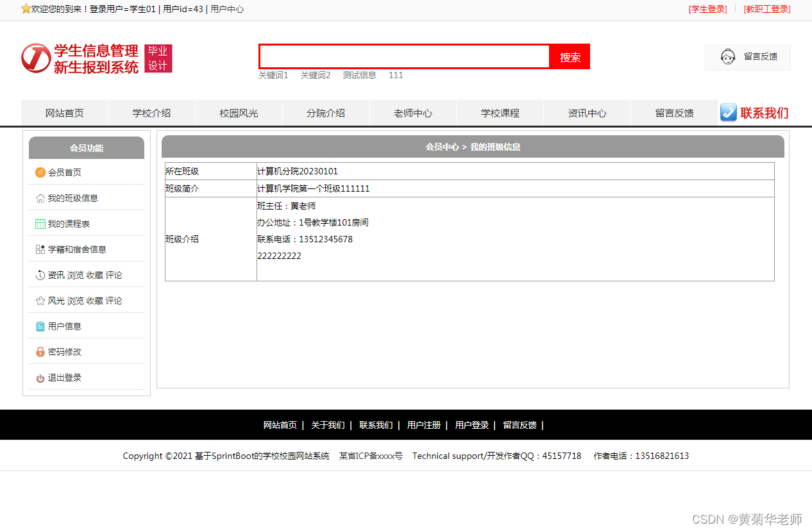Open the 学校课程 navigation tab
The height and width of the screenshot is (532, 812).
[500, 113]
